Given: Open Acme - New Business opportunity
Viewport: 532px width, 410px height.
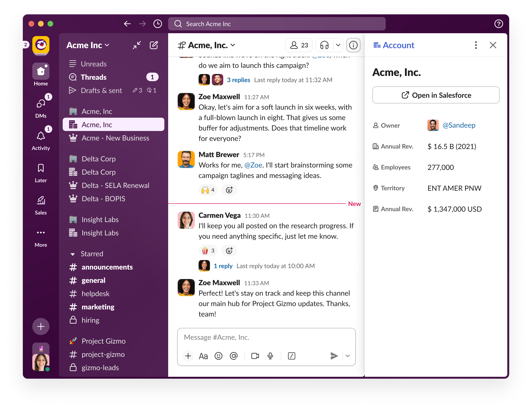Looking at the screenshot, I should pos(113,138).
